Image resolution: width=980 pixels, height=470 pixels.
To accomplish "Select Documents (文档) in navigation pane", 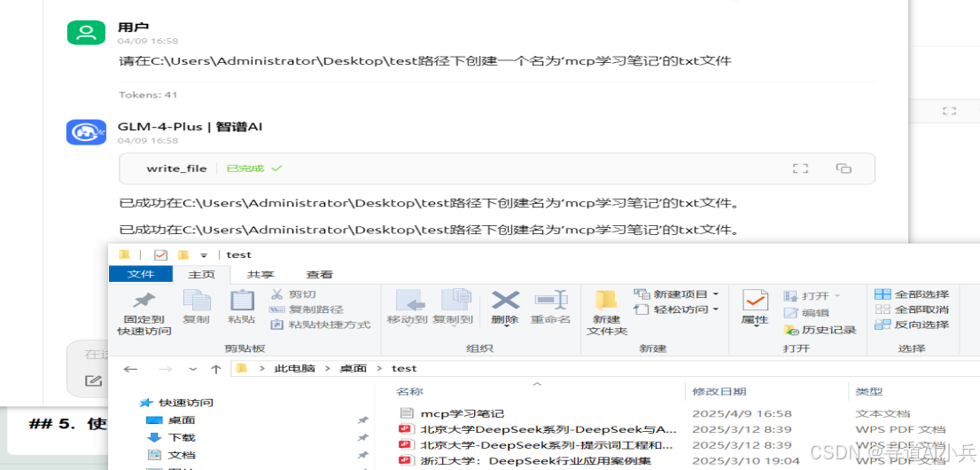I will (x=171, y=455).
